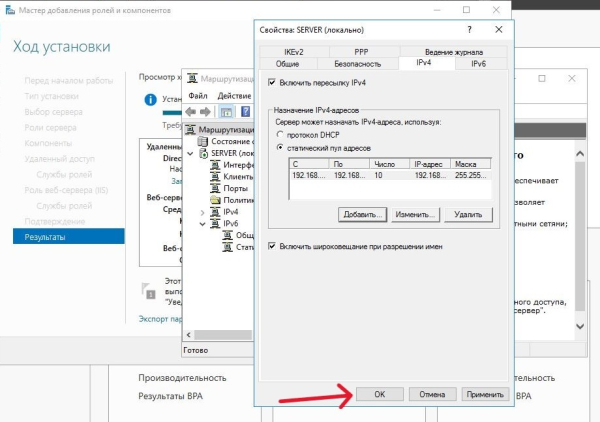Click the forward arrow in console toolbar
The width and height of the screenshot is (600, 422).
[x=205, y=112]
